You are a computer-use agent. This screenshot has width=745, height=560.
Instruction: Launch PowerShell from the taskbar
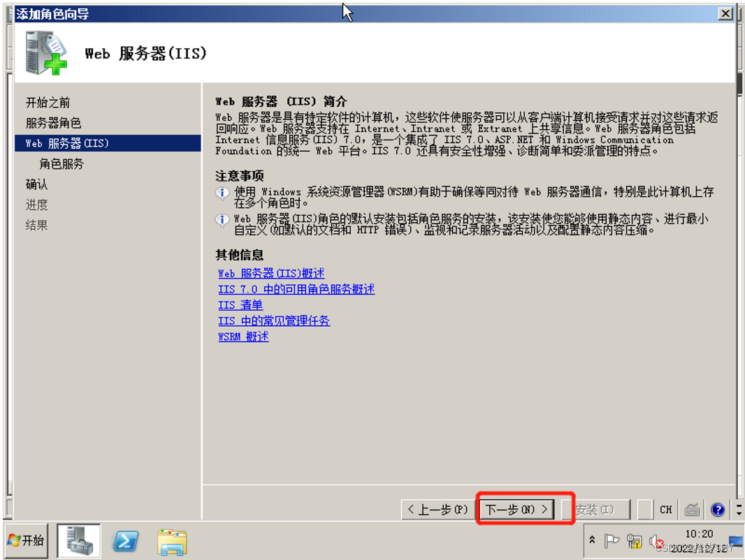click(x=125, y=541)
